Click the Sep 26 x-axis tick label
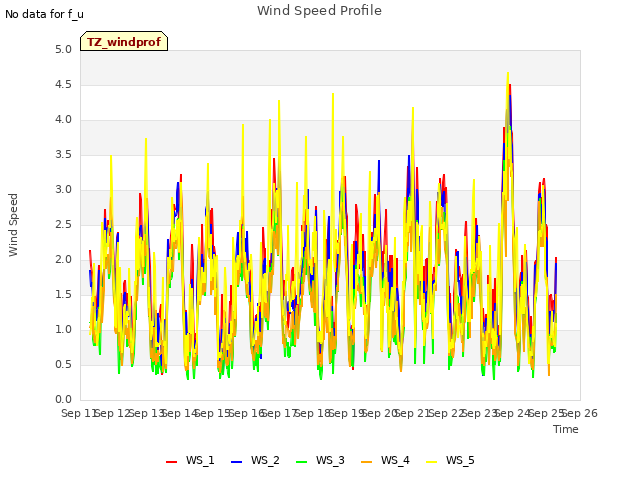640x480 pixels. click(580, 413)
